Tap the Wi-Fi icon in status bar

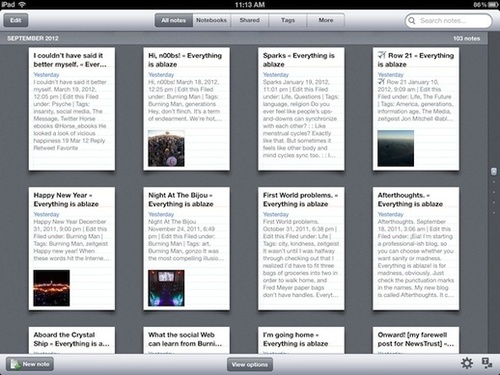tap(22, 4)
